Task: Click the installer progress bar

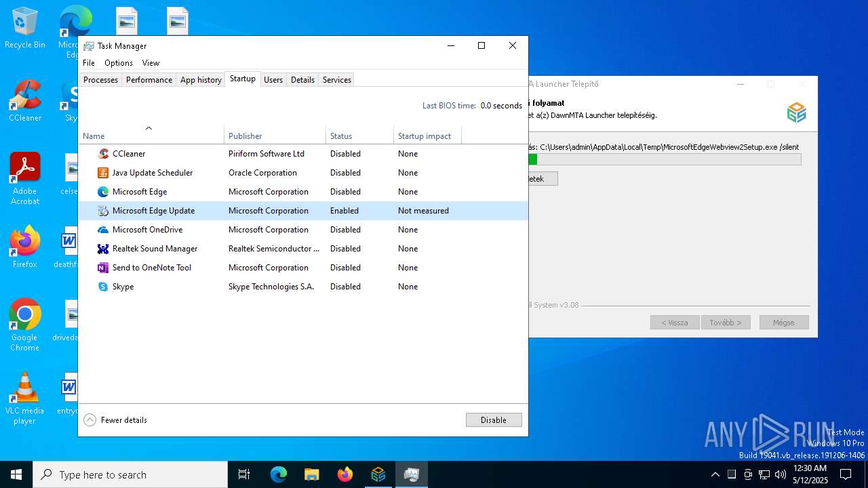Action: tap(665, 159)
